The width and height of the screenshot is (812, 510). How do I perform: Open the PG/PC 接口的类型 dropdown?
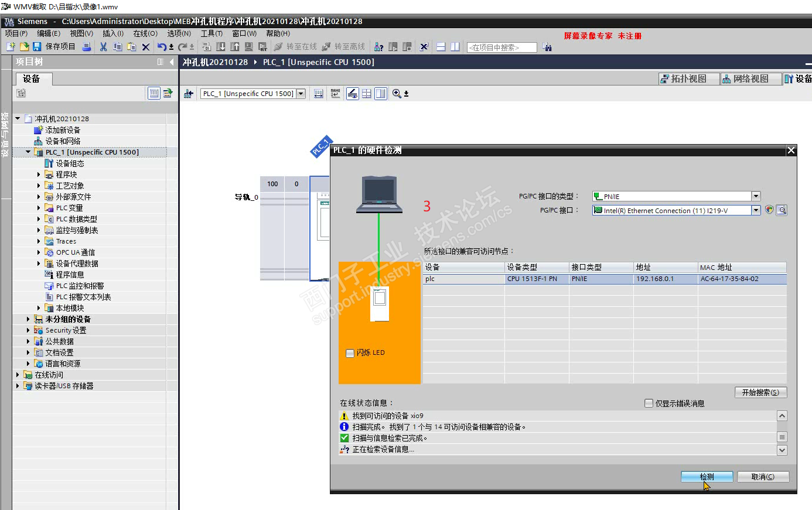pos(756,196)
